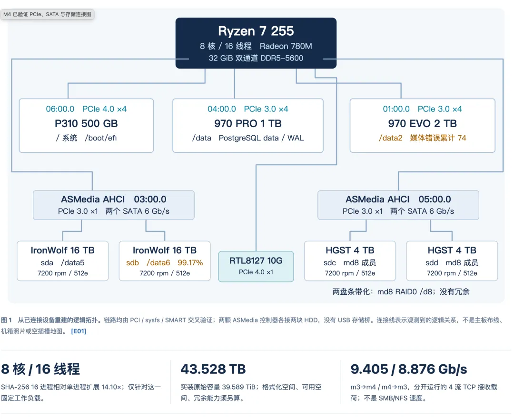Select the IronWolf 16 TB sdb drive title
This screenshot has width=514, height=420.
coord(165,250)
